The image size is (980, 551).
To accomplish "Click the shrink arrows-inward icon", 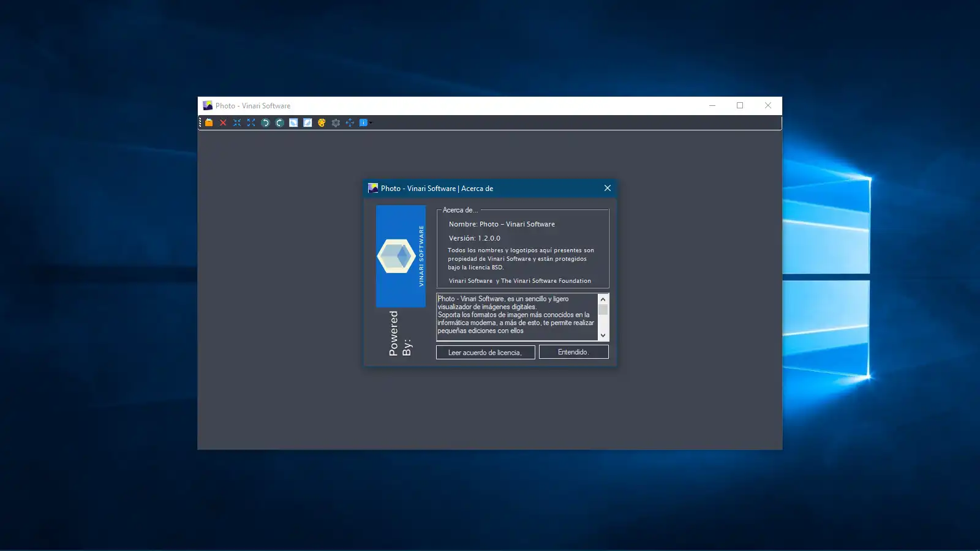I will [237, 122].
